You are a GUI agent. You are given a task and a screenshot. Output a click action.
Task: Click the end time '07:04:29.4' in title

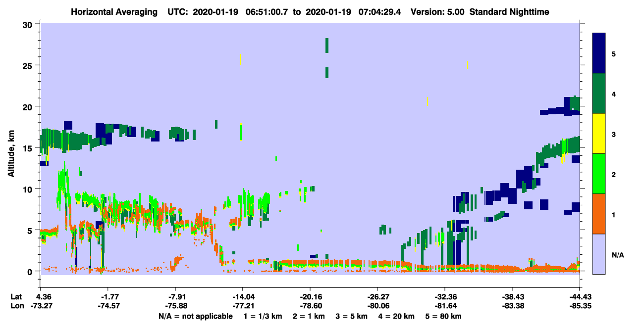[380, 12]
